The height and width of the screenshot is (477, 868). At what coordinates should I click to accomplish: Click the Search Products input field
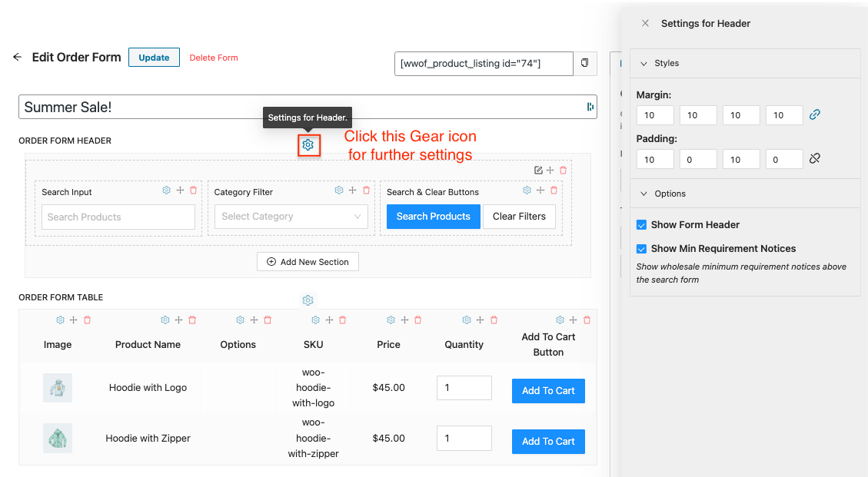coord(118,217)
